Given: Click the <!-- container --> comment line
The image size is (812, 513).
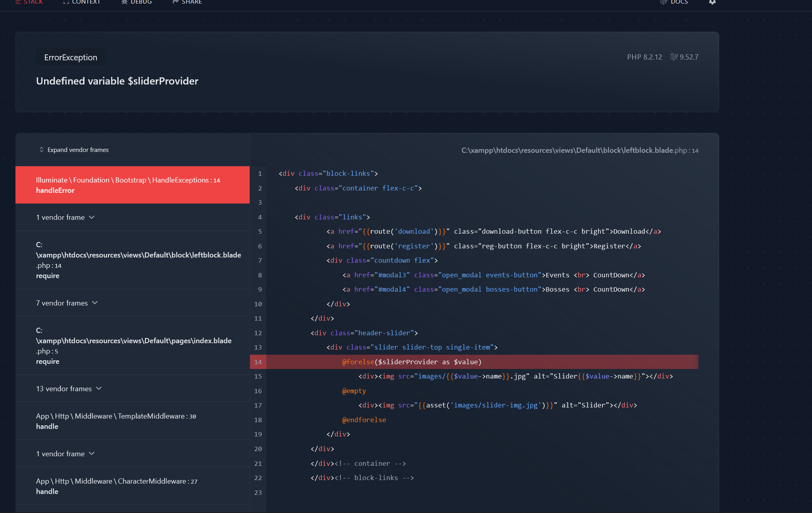Looking at the screenshot, I should [358, 463].
